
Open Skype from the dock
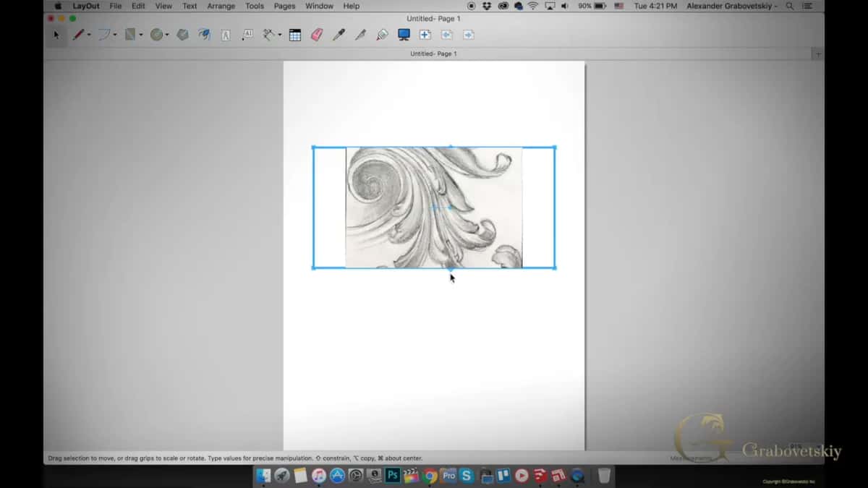pyautogui.click(x=467, y=476)
